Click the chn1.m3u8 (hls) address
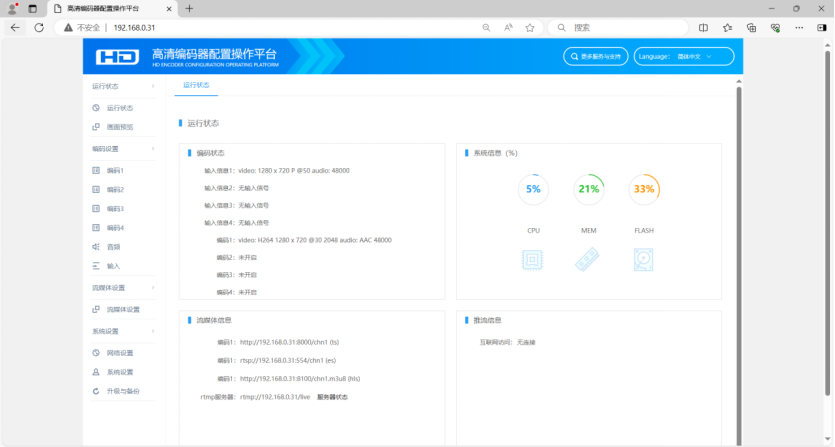The height and width of the screenshot is (447, 835). (300, 379)
